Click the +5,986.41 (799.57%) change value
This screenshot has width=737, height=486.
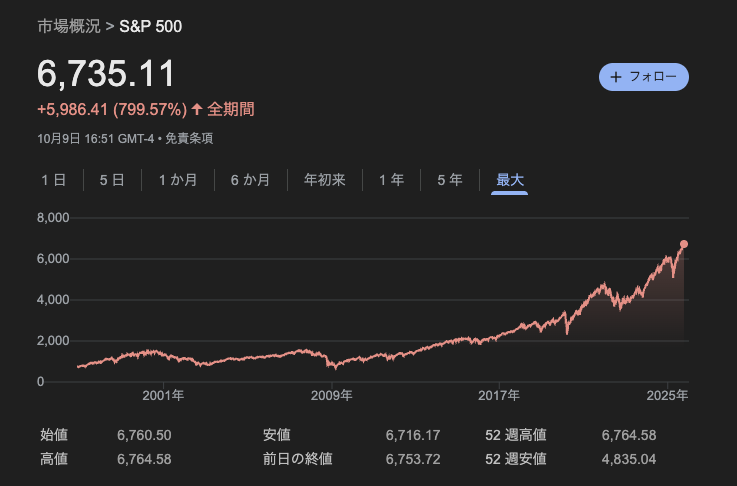coord(111,108)
